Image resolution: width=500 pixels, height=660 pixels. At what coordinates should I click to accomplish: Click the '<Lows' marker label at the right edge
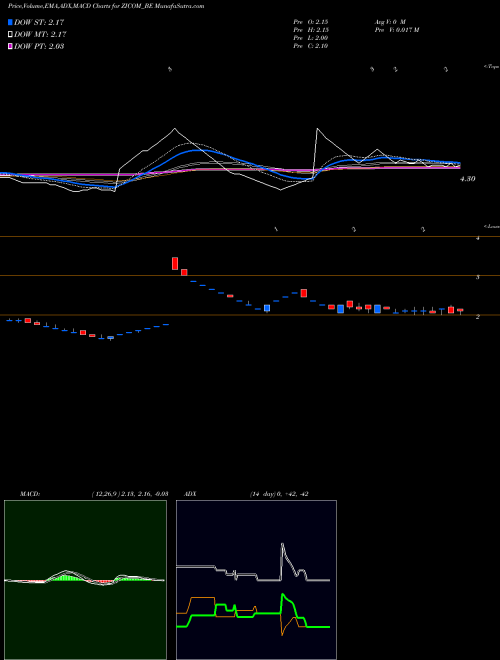(x=492, y=226)
